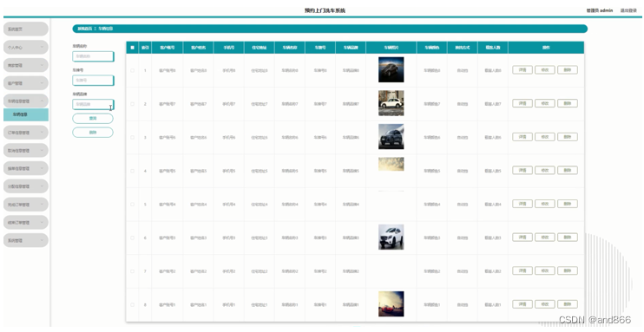Open 详情 for row 5
The image size is (644, 332).
click(x=522, y=204)
